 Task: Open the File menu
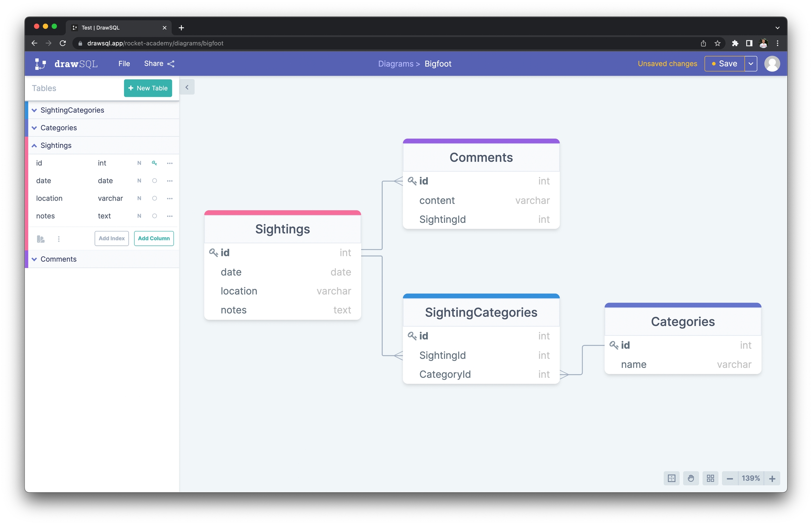click(x=124, y=64)
